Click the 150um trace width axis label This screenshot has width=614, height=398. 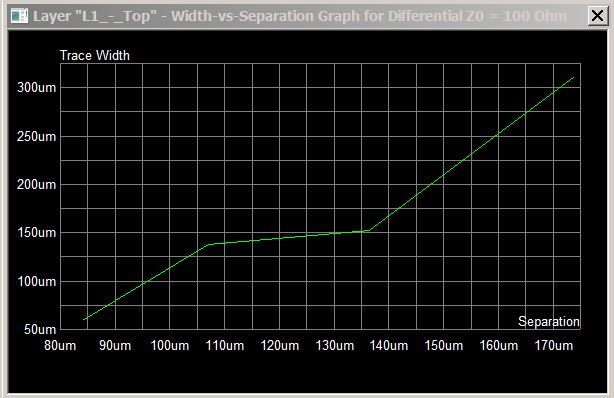coord(36,233)
